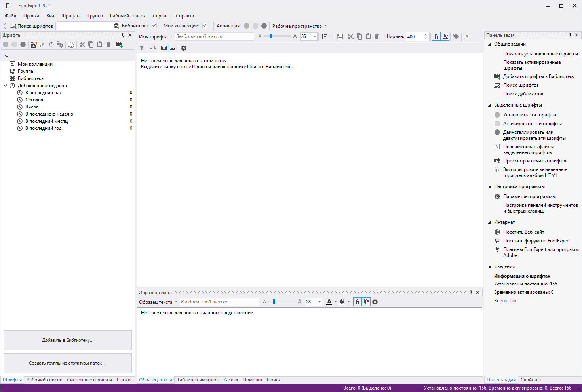Click the Поиск дубликатов link
The image size is (582, 392).
point(523,94)
